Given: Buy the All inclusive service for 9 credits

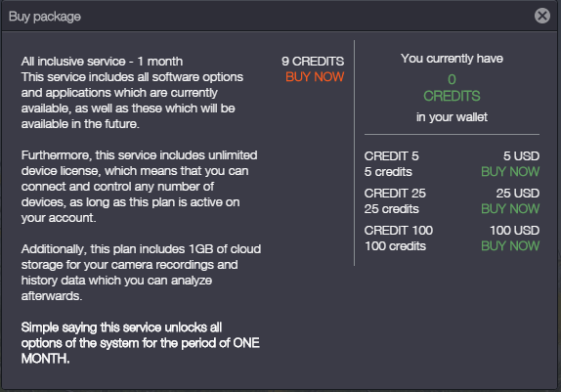Looking at the screenshot, I should (315, 77).
